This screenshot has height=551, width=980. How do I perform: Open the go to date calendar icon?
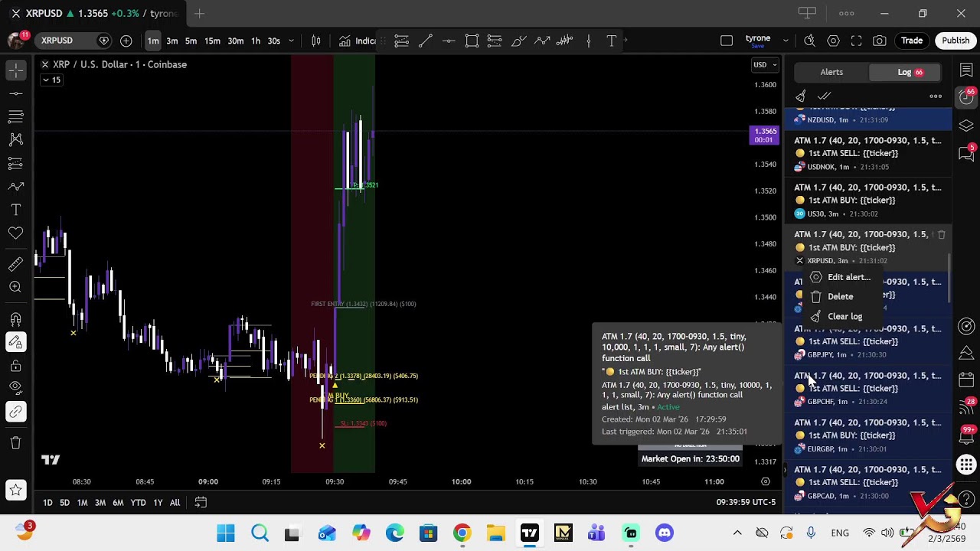pyautogui.click(x=201, y=503)
